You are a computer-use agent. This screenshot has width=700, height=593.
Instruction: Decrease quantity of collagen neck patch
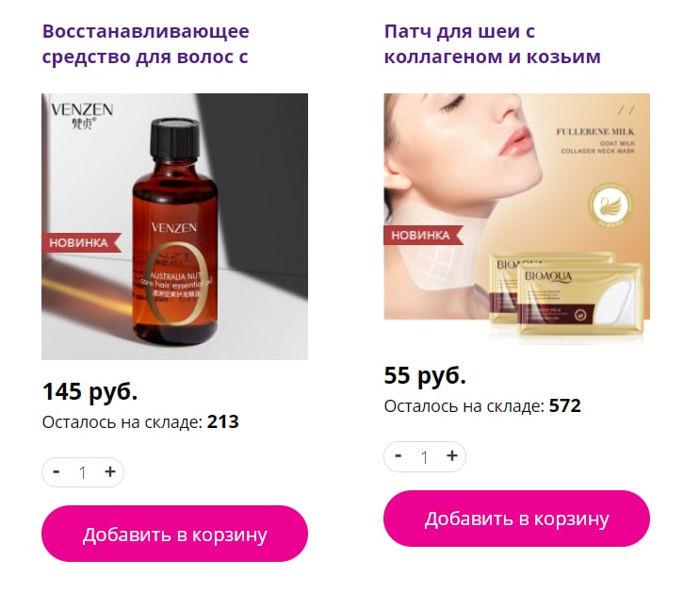399,456
